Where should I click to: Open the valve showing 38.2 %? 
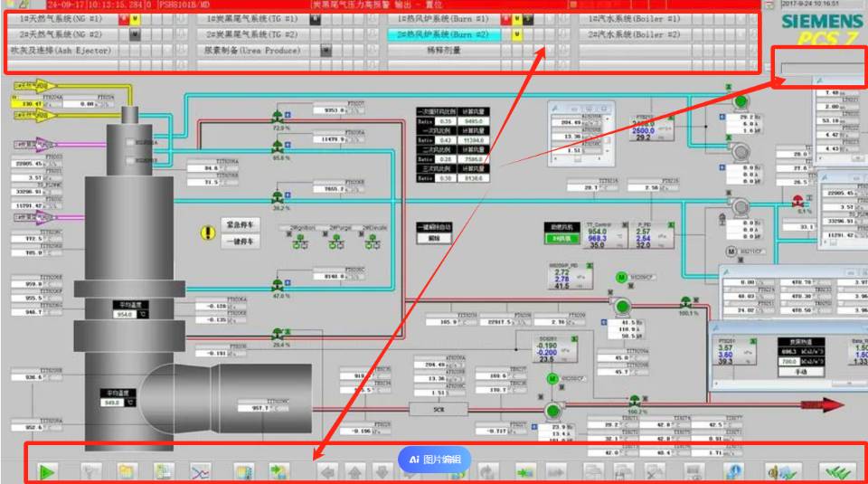point(278,198)
